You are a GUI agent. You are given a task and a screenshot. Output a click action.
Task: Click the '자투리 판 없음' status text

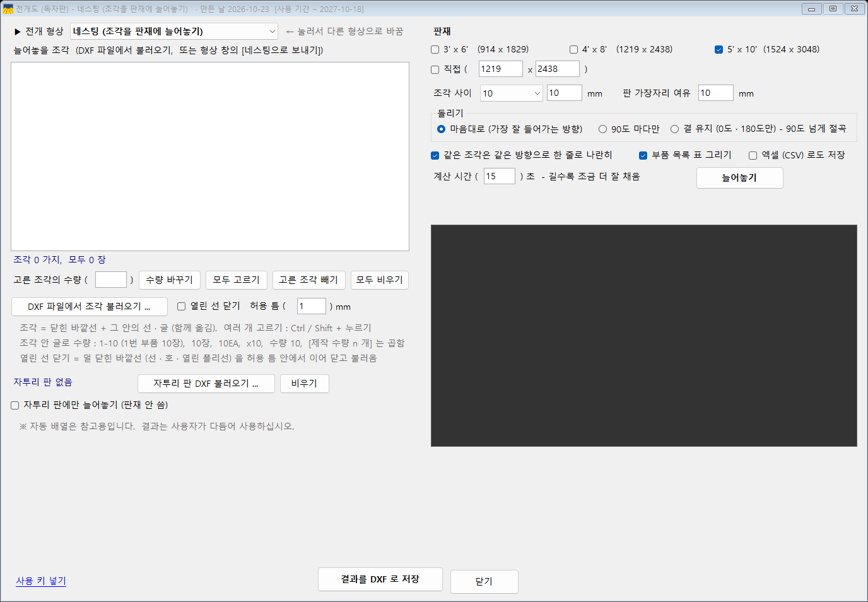pos(43,382)
